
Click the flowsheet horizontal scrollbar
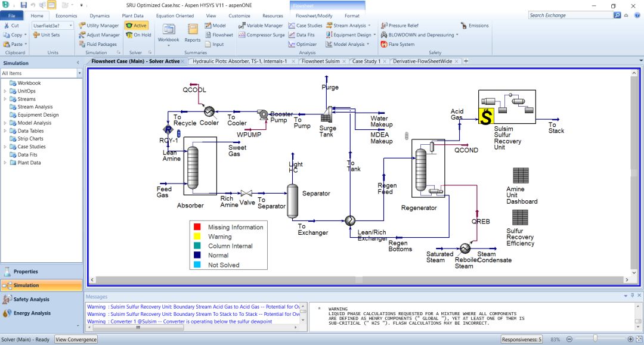pyautogui.click(x=359, y=280)
